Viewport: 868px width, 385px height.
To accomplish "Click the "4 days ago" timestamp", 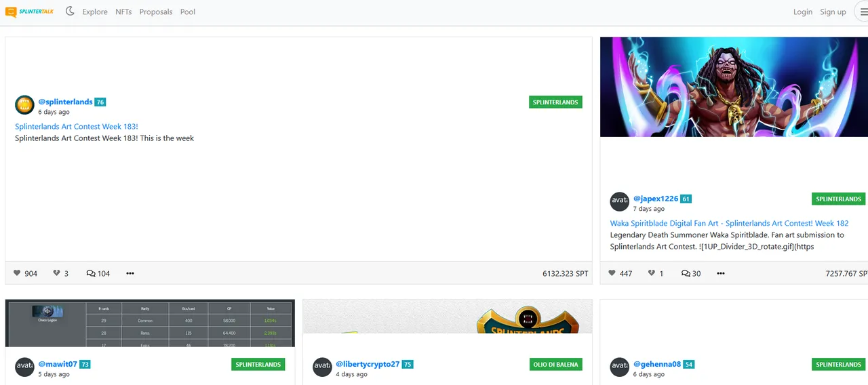I will 351,374.
